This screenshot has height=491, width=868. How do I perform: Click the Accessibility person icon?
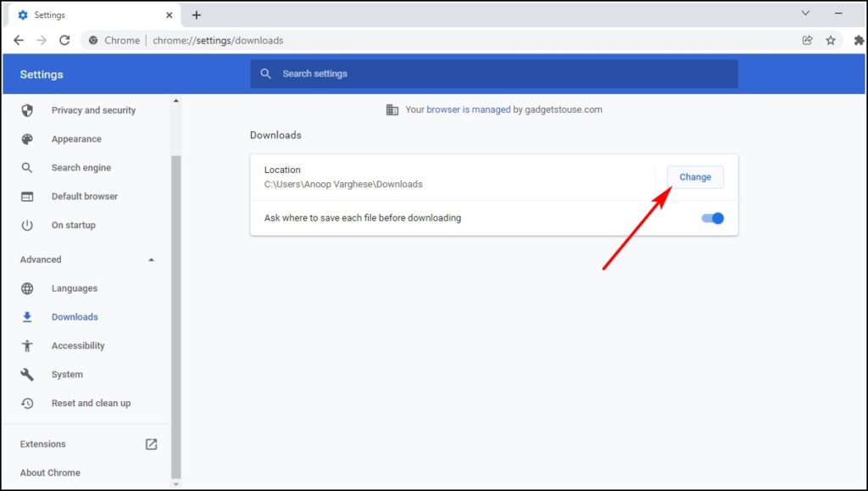coord(27,346)
